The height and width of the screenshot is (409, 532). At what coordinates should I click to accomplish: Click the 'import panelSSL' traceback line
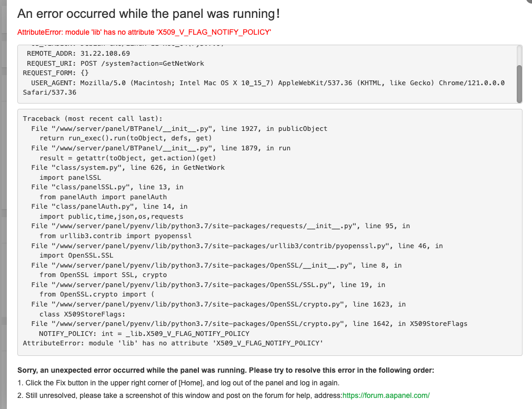[70, 177]
